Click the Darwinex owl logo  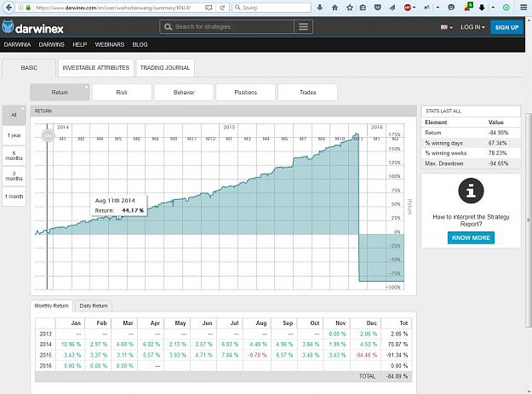[8, 27]
